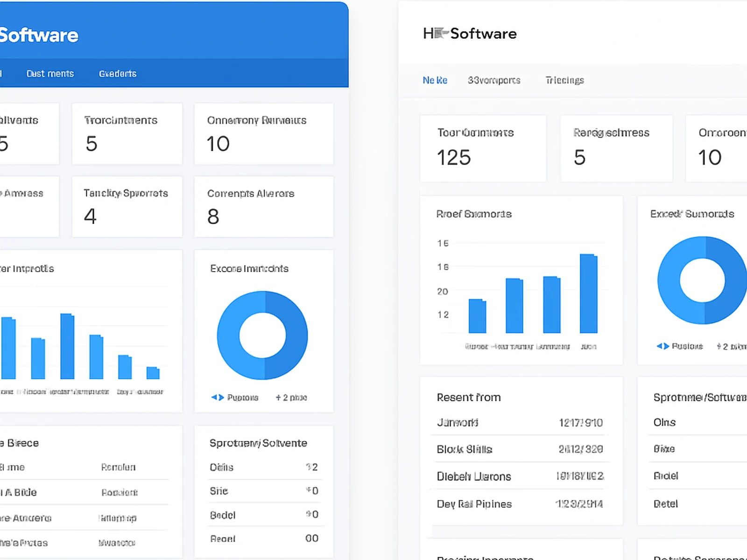
Task: Open the Onnerrony Rurveiuts card showing 10
Action: point(264,134)
